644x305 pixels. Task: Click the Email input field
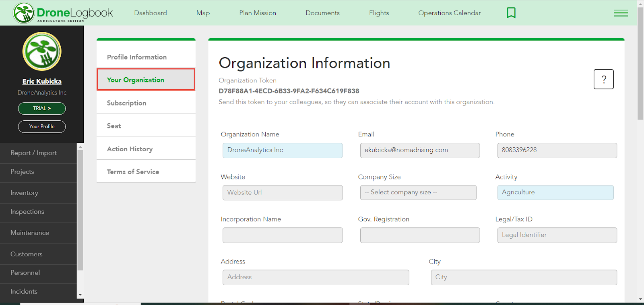coord(420,150)
